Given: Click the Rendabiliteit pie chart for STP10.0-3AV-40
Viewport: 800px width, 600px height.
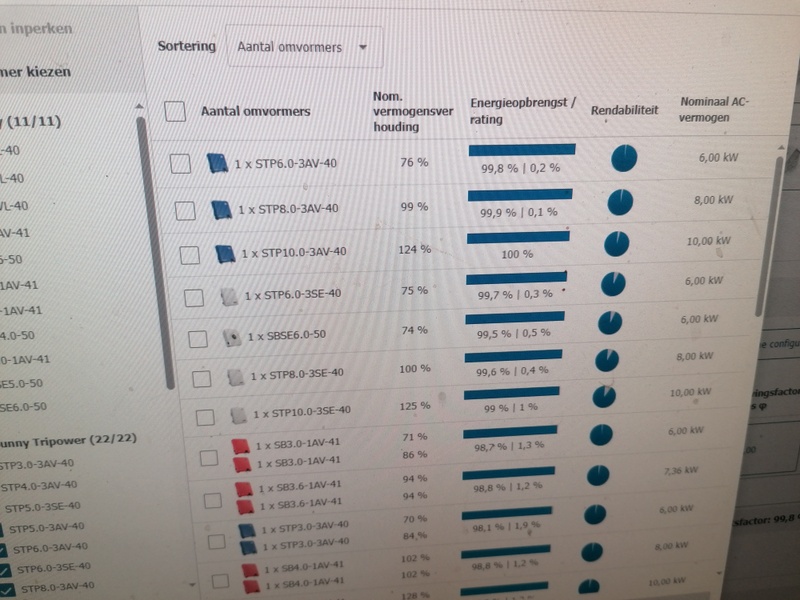Looking at the screenshot, I should (617, 243).
